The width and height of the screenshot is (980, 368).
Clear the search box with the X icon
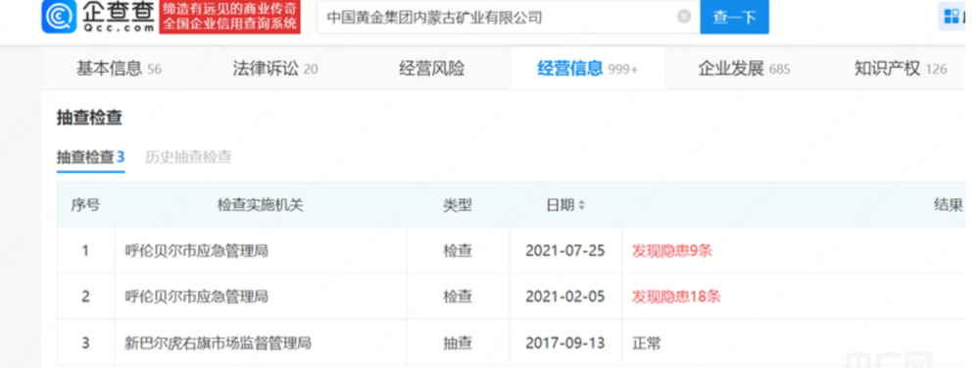click(x=684, y=17)
